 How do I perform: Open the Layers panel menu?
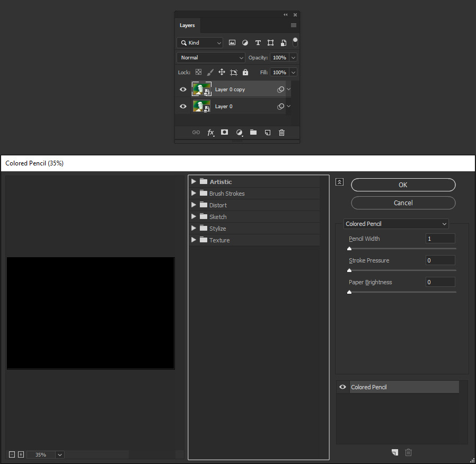pos(294,25)
